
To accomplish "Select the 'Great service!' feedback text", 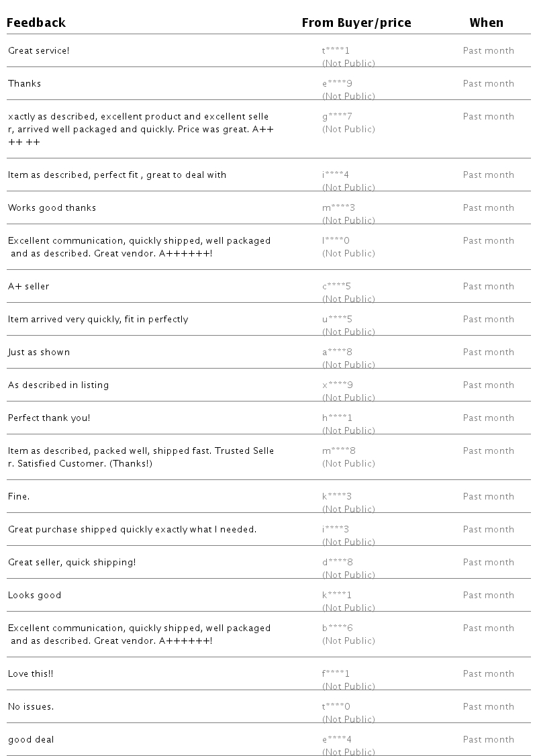I will coord(38,50).
